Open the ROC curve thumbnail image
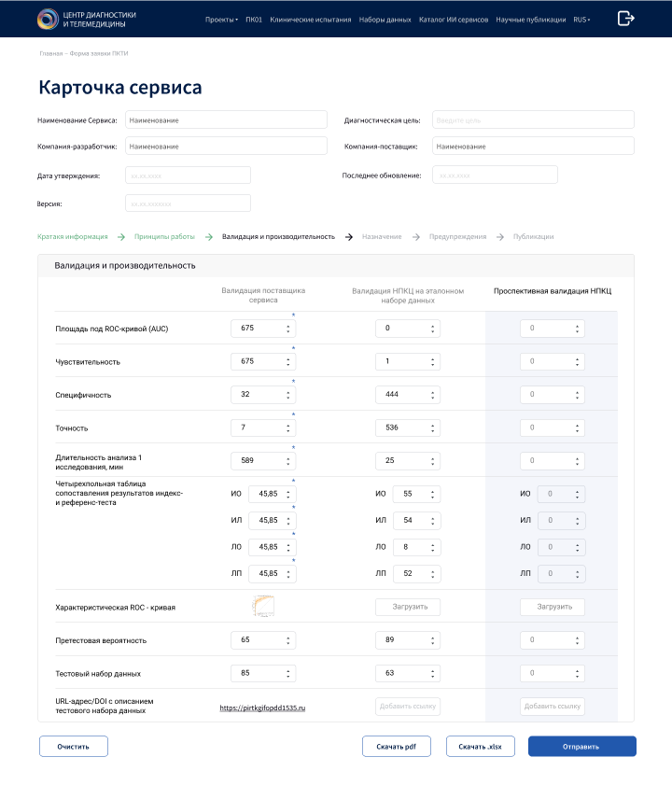 (x=263, y=606)
